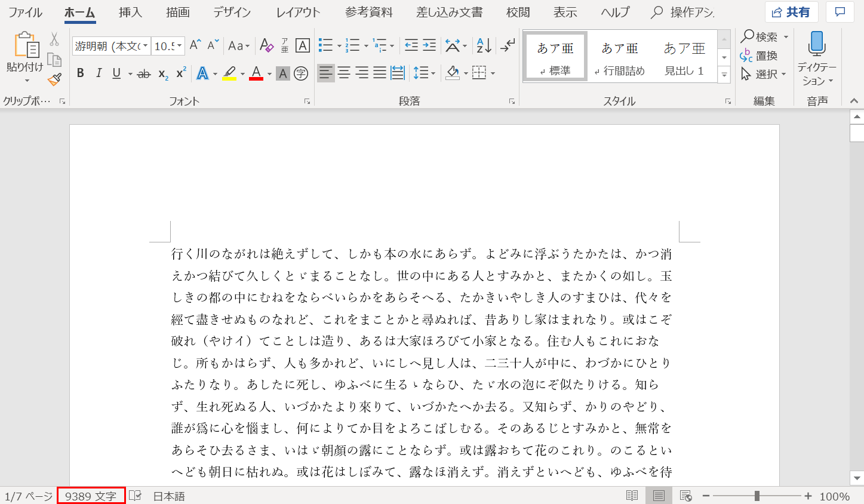Click the zoom slider handle
Viewport: 864px width, 504px height.
tap(757, 496)
